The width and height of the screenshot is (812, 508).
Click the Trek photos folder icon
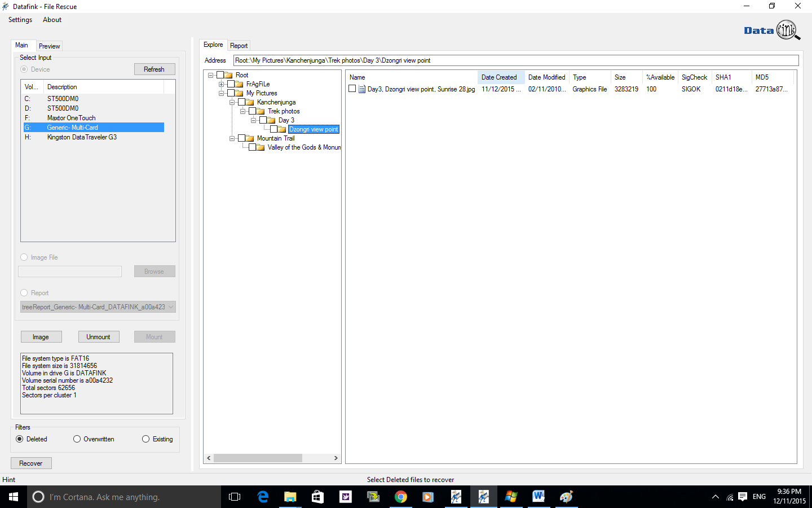[x=261, y=111]
